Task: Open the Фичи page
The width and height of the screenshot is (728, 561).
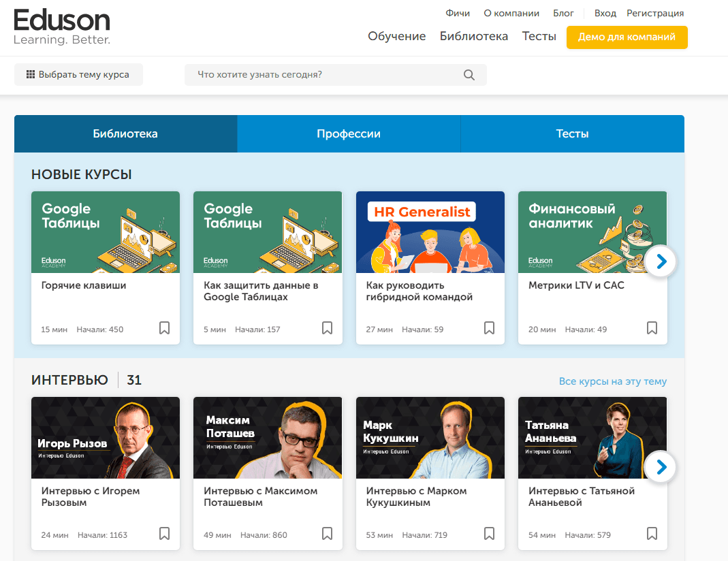Action: point(458,13)
